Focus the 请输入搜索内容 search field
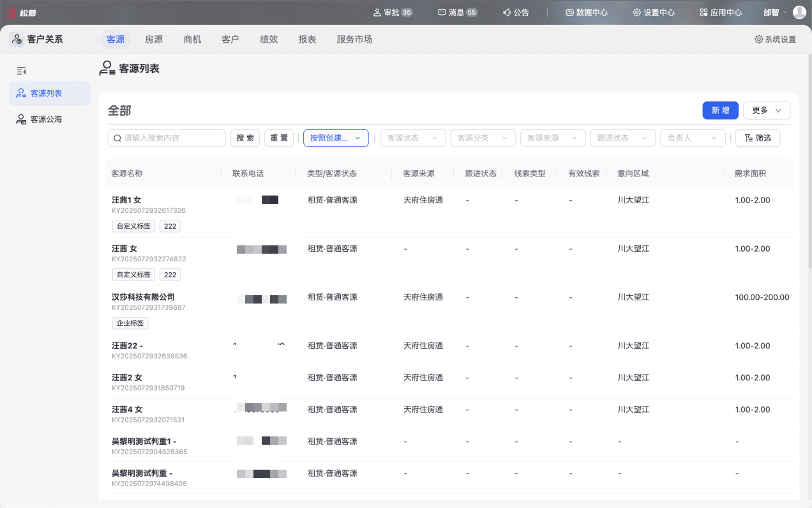 (167, 138)
